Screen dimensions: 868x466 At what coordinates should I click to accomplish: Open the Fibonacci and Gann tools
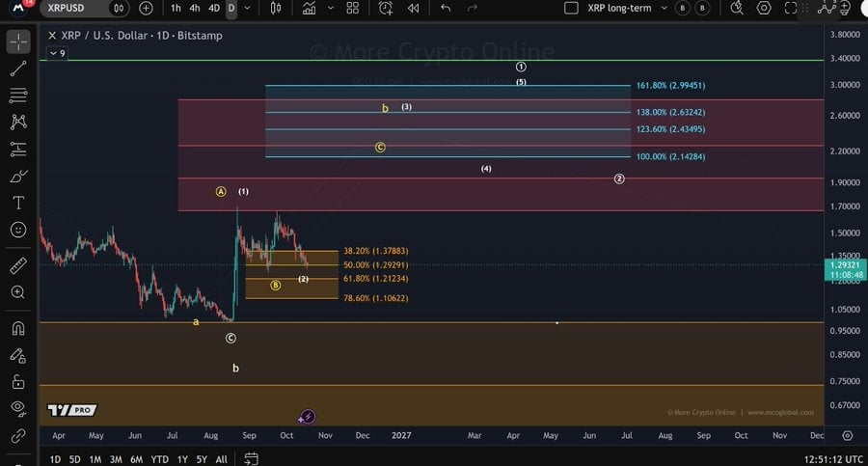point(18,96)
